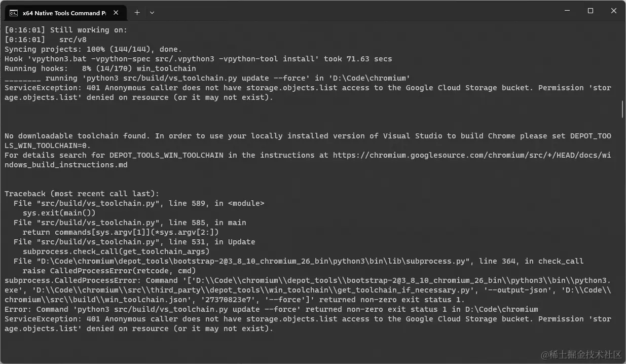Image resolution: width=626 pixels, height=364 pixels.
Task: Click 'raise CalledProcessError(retcode, cmd)' line
Action: [109, 271]
